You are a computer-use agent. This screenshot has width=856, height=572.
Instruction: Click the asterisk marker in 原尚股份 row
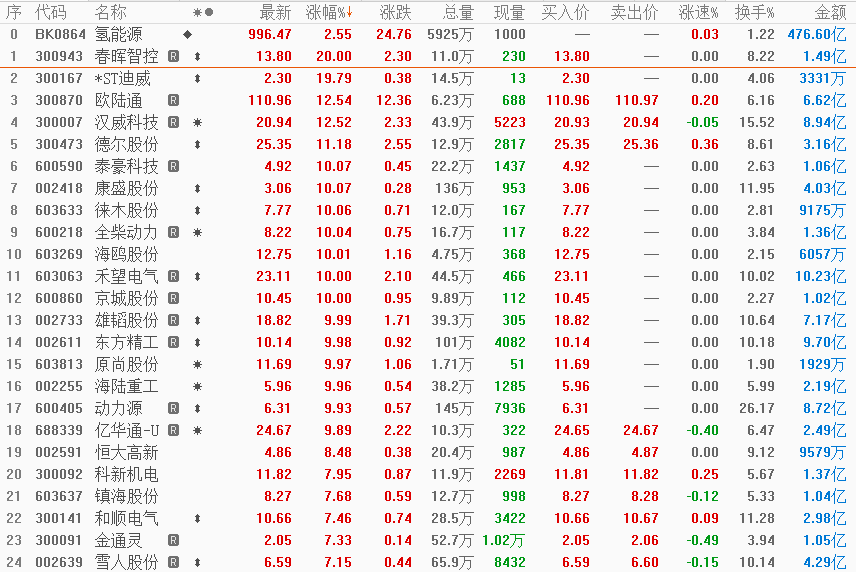[x=198, y=365]
